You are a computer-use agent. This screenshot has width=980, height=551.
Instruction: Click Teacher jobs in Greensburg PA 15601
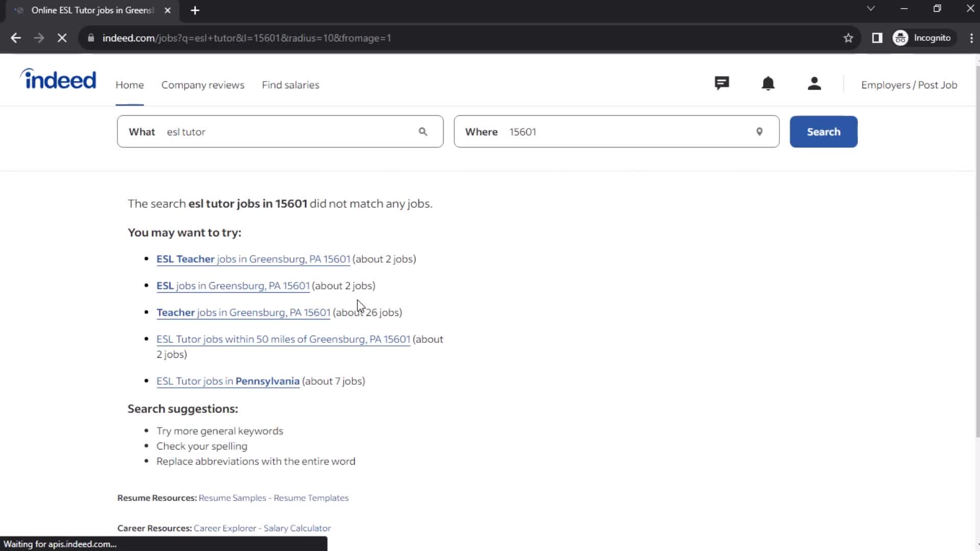point(243,312)
